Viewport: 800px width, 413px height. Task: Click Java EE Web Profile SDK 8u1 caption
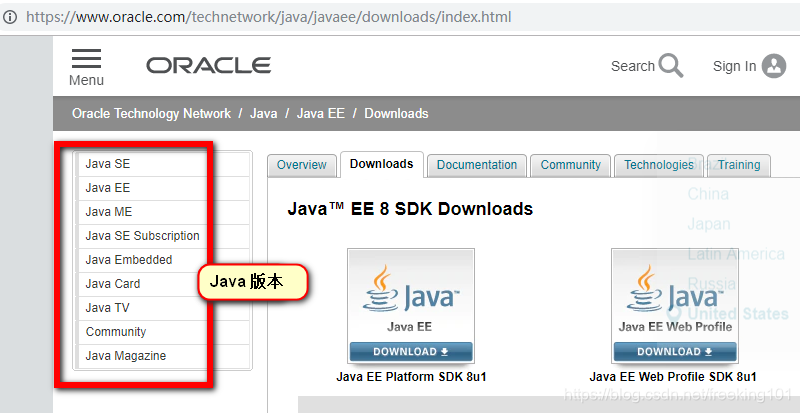[x=673, y=377]
